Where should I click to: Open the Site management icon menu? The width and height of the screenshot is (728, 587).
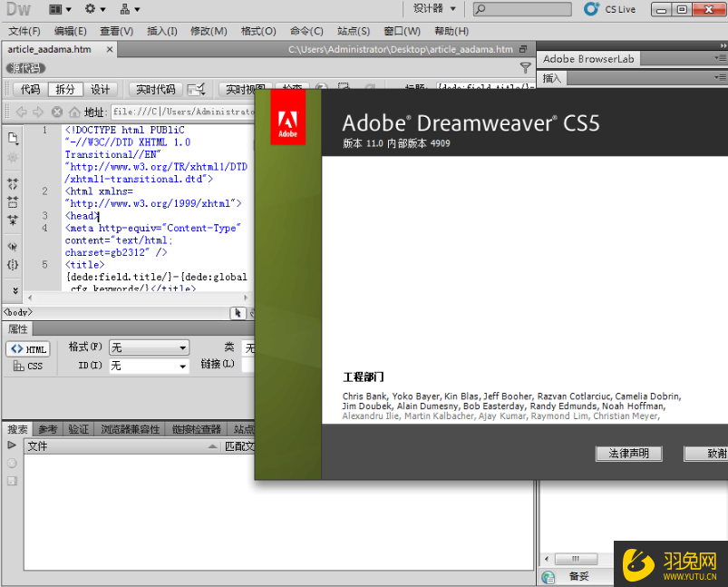click(x=131, y=9)
